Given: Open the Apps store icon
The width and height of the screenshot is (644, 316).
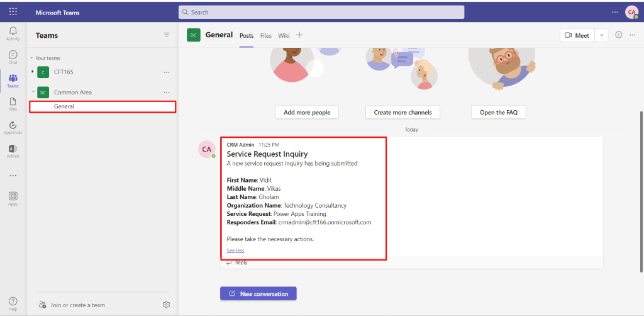Looking at the screenshot, I should pyautogui.click(x=13, y=198).
